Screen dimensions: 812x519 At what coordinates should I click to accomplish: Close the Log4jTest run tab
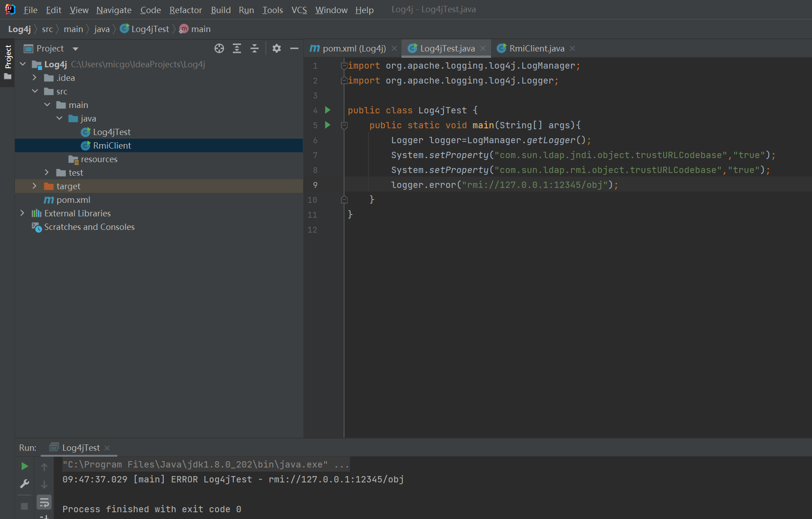(107, 448)
